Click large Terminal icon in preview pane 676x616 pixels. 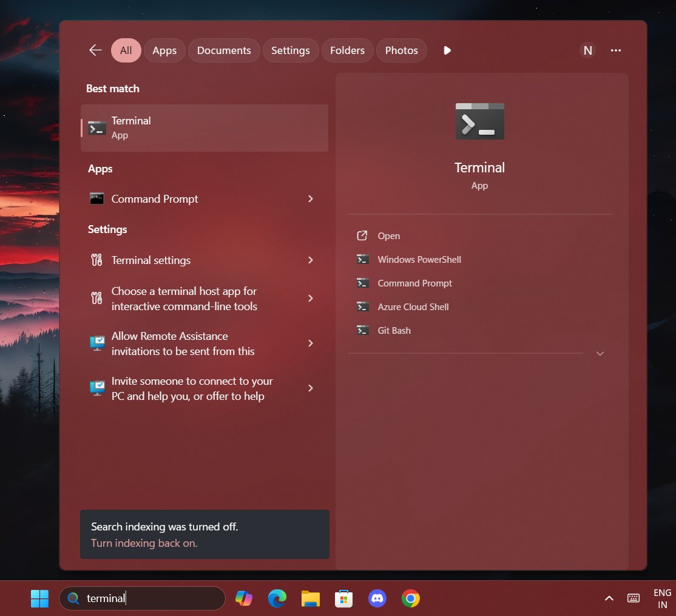point(479,121)
